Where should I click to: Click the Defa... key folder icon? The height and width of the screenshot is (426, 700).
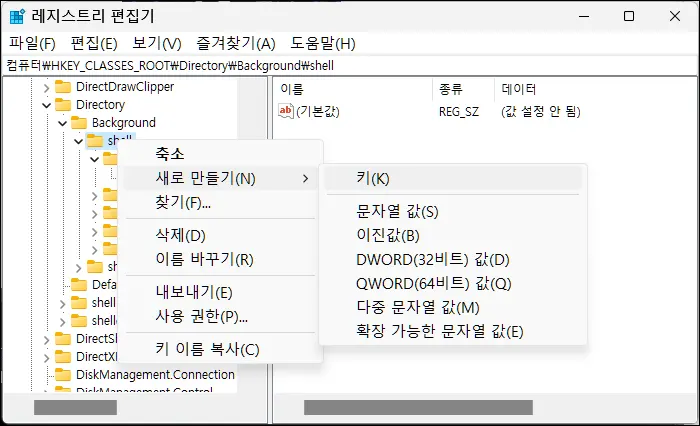point(79,284)
